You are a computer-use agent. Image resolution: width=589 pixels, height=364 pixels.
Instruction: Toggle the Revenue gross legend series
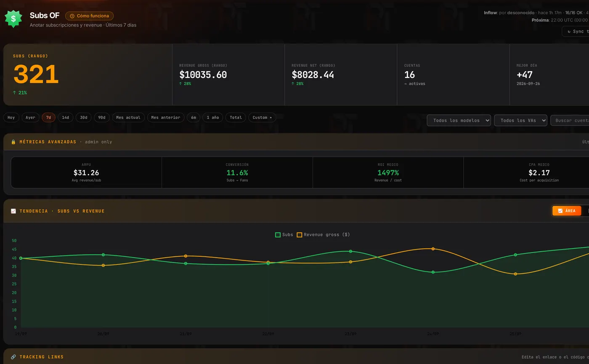pyautogui.click(x=323, y=235)
